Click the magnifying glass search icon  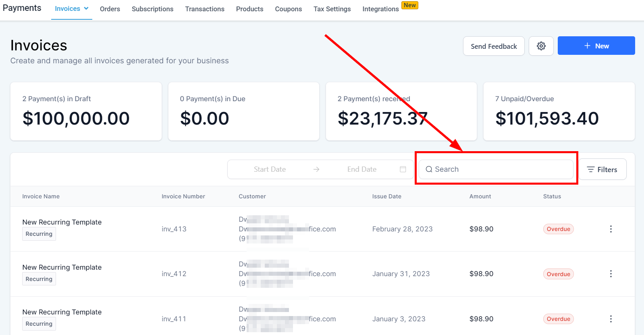pyautogui.click(x=429, y=169)
